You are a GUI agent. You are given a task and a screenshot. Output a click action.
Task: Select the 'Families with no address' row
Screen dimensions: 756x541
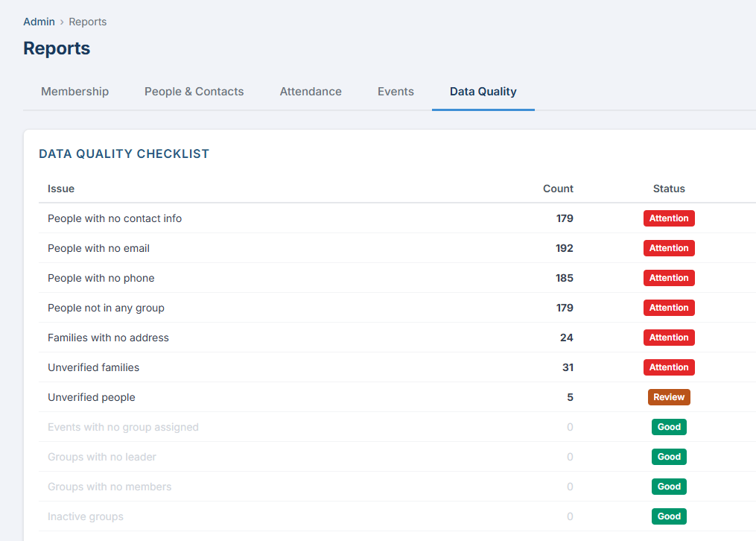point(107,337)
